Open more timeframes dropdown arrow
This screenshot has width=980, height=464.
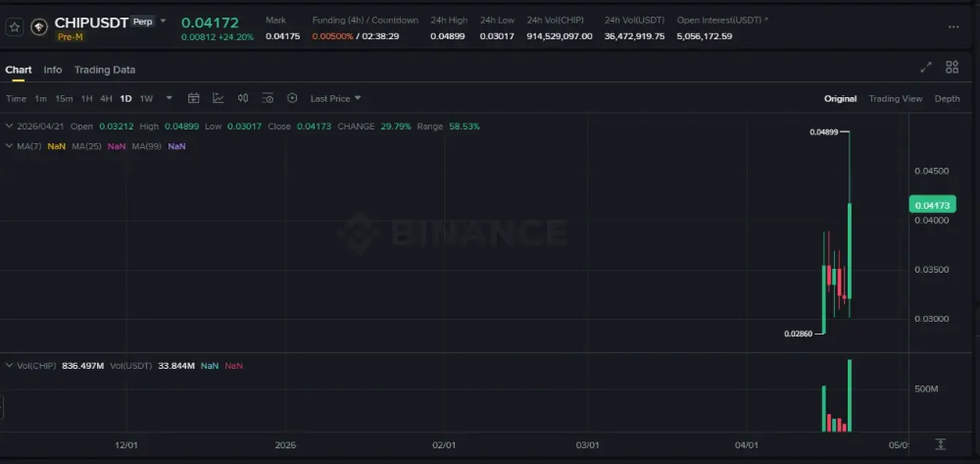click(169, 98)
